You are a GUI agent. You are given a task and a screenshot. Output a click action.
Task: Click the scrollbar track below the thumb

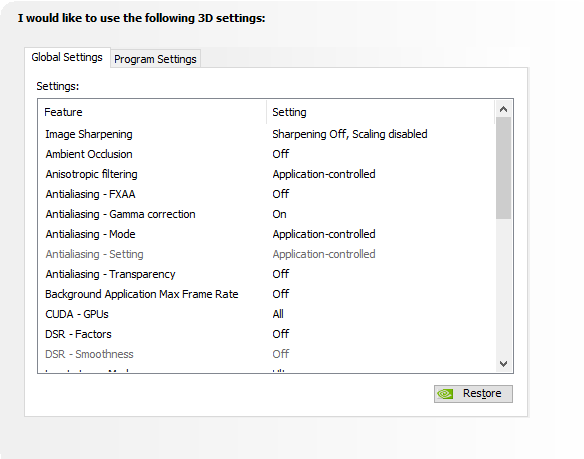(x=504, y=287)
